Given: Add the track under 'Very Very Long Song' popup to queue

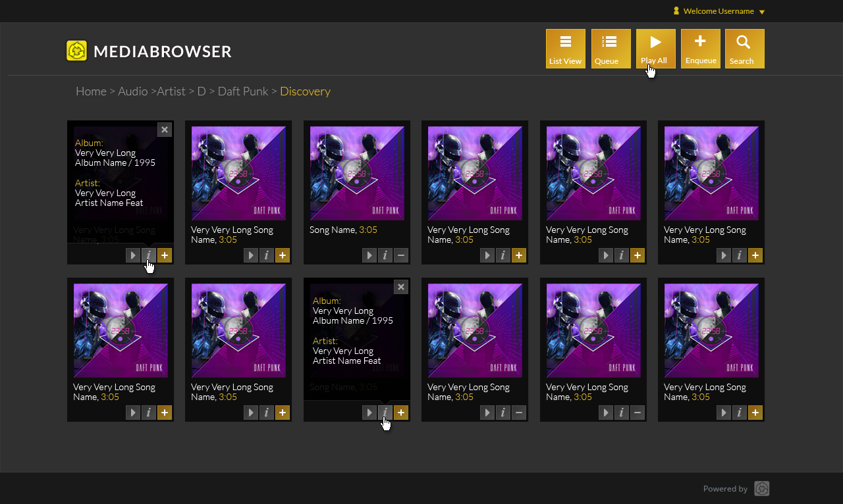Looking at the screenshot, I should 165,255.
